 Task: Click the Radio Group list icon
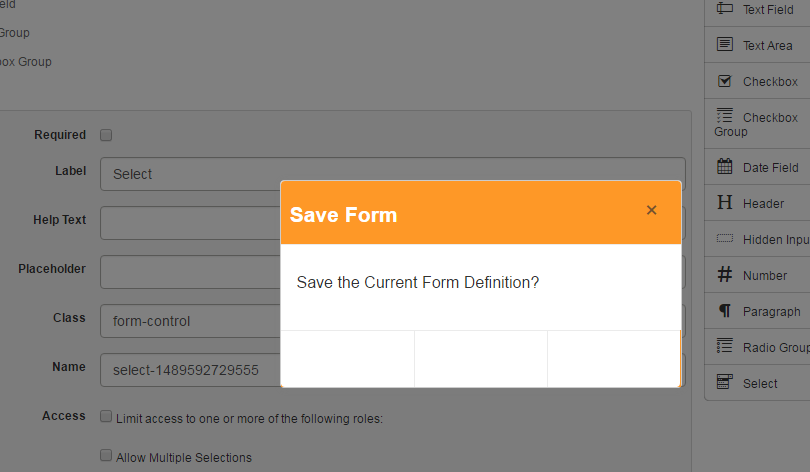click(x=725, y=347)
